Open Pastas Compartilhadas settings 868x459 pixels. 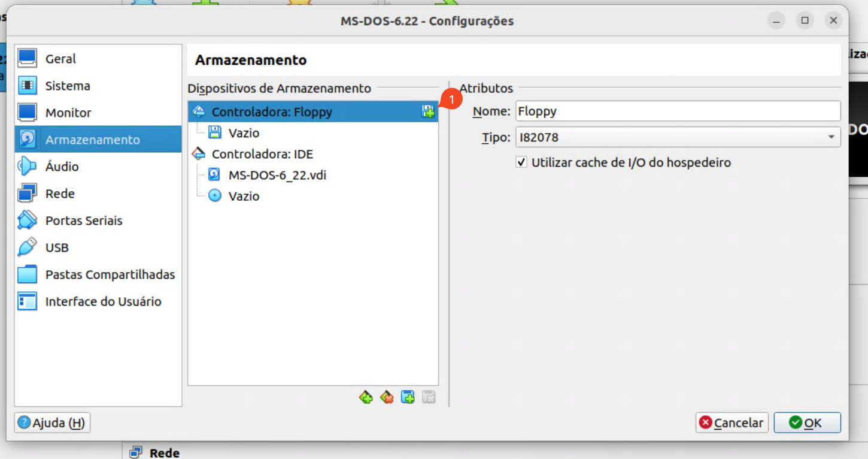110,274
